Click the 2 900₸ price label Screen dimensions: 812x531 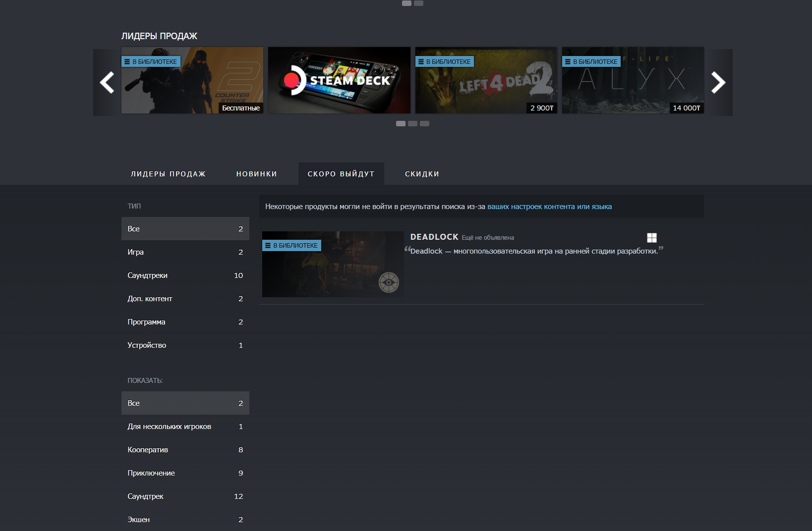click(x=542, y=108)
